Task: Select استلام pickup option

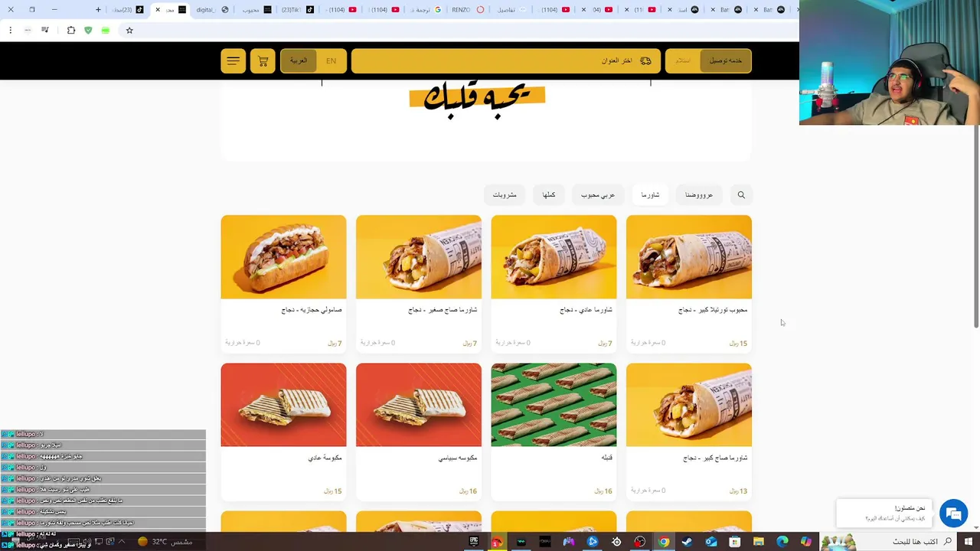Action: (x=683, y=61)
